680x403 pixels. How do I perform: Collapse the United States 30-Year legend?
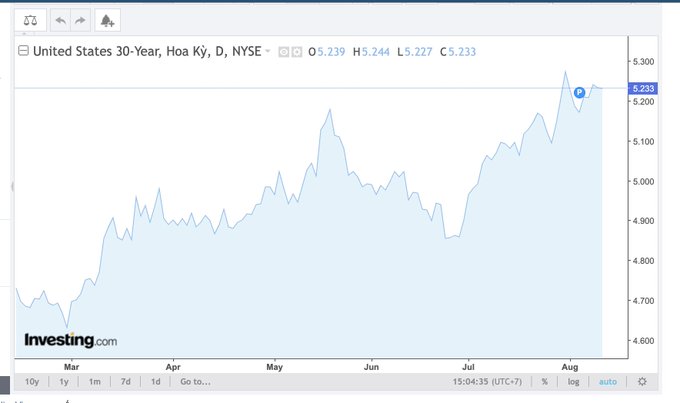pyautogui.click(x=23, y=51)
